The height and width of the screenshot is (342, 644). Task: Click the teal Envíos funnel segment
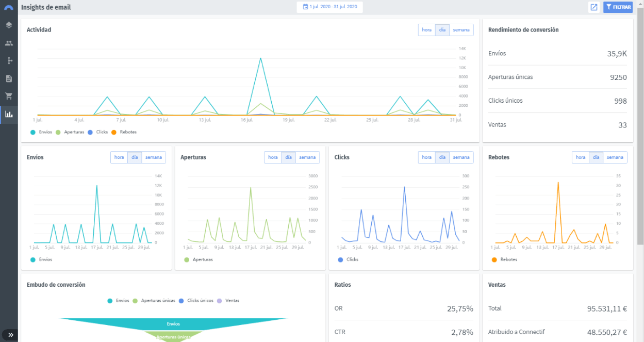coord(173,324)
